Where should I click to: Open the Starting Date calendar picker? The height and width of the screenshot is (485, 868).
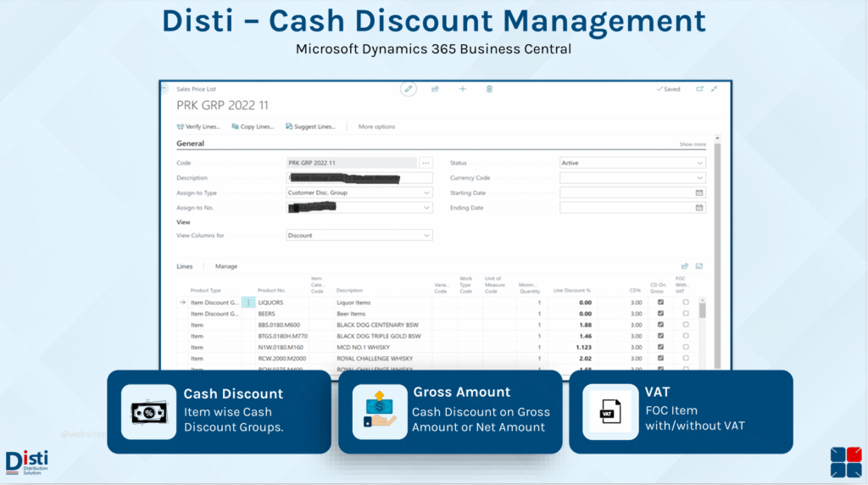pos(699,192)
